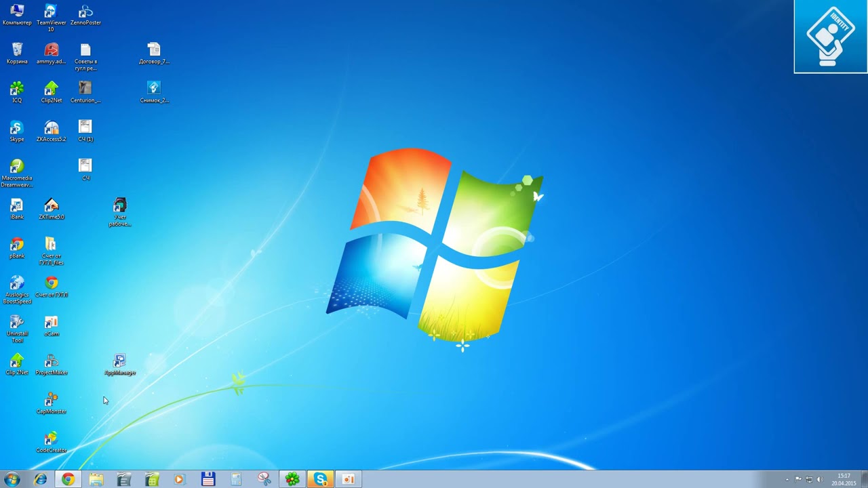
Task: Select the CodeCreator shortcut
Action: tap(51, 443)
